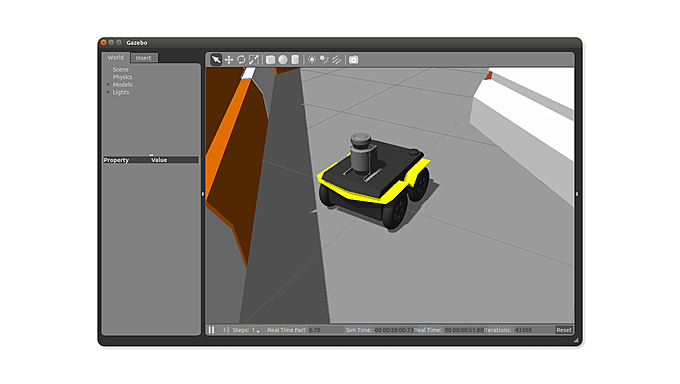Add a point light
The height and width of the screenshot is (384, 680).
click(312, 59)
